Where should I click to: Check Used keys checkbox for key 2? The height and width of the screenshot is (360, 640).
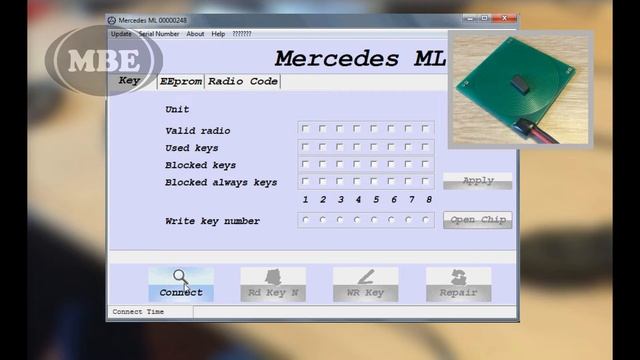(322, 147)
